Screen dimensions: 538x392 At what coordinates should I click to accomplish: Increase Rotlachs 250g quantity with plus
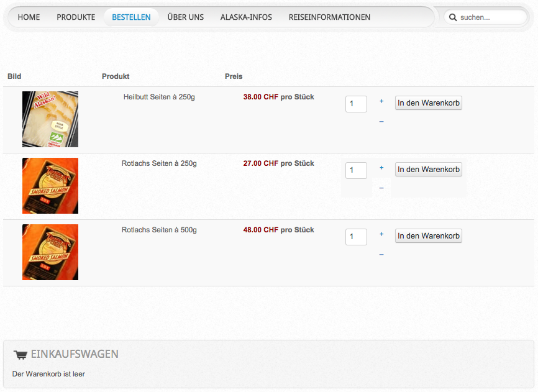point(381,168)
